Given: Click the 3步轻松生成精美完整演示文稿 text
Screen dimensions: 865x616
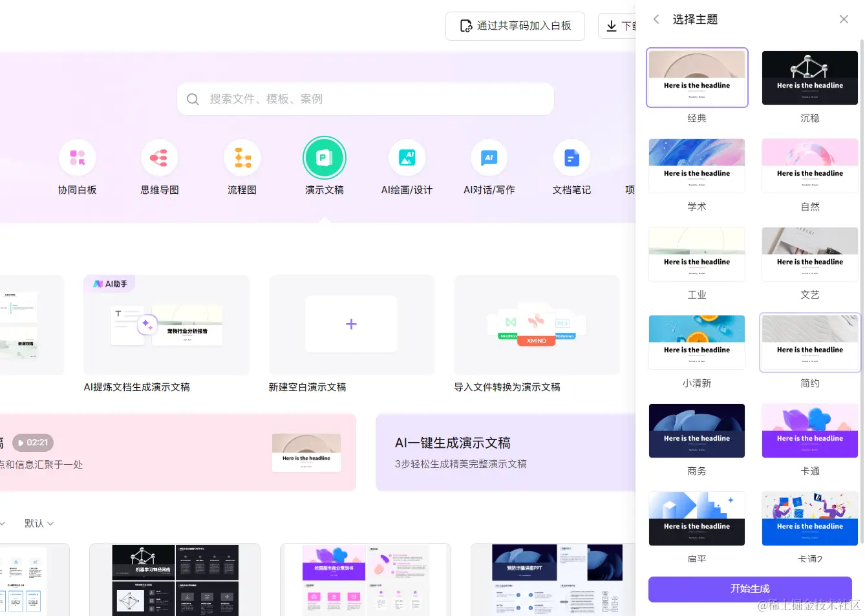Looking at the screenshot, I should click(461, 464).
